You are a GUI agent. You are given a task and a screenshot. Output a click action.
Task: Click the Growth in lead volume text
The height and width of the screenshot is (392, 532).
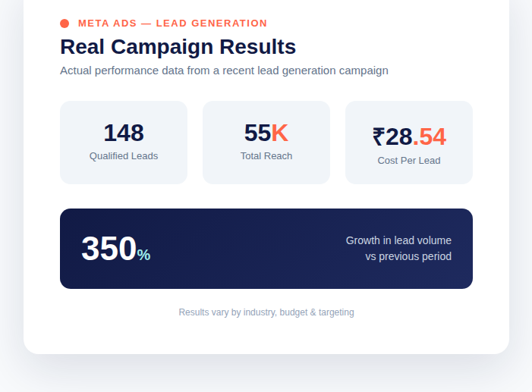[398, 240]
